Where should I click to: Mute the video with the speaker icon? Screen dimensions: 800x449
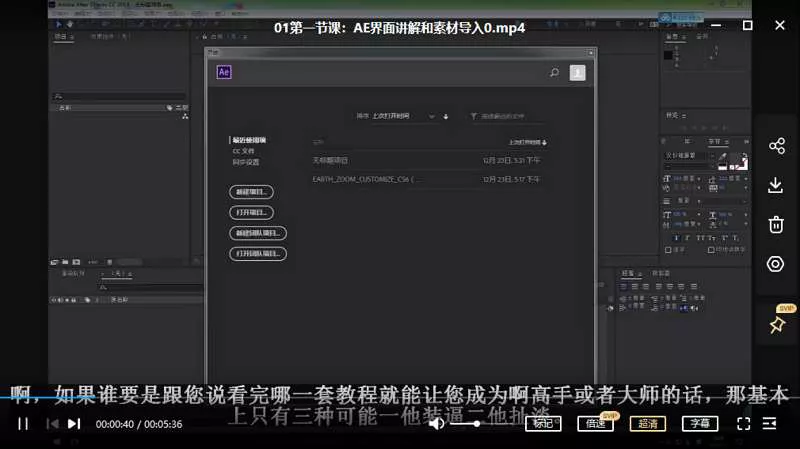point(436,423)
